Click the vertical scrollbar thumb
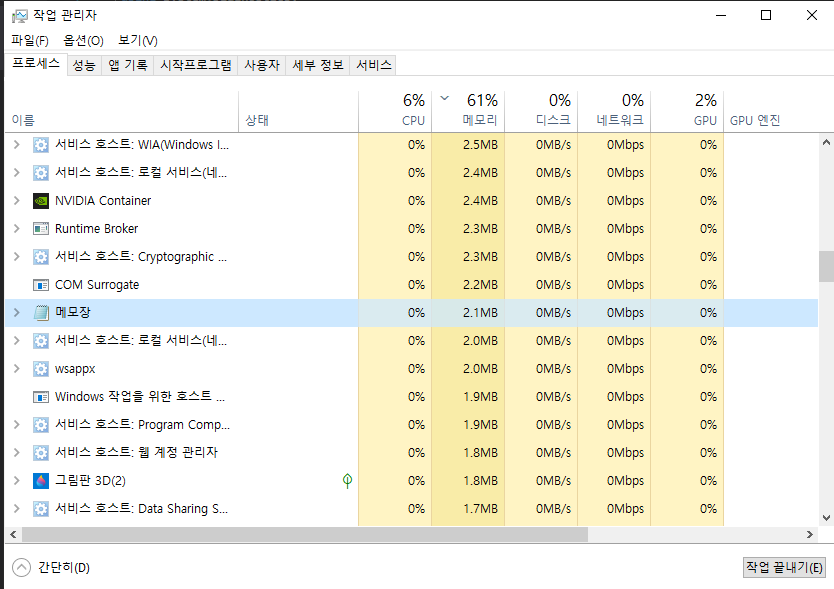Viewport: 834px width, 589px height. click(x=826, y=267)
